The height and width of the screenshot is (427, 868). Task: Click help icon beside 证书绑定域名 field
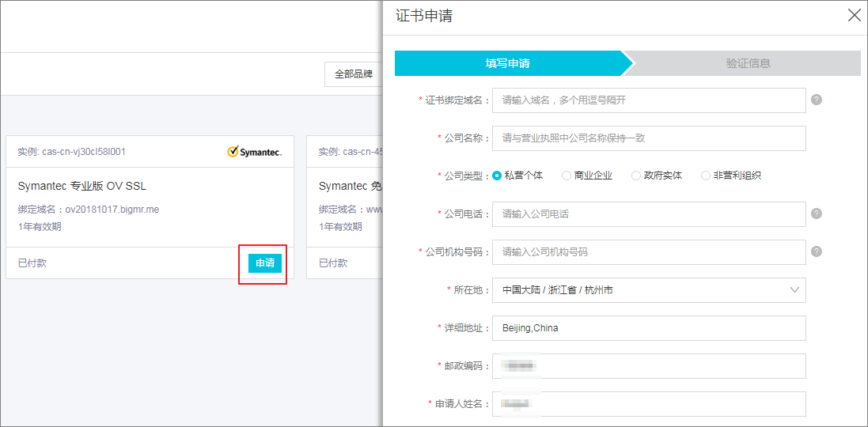tap(816, 100)
